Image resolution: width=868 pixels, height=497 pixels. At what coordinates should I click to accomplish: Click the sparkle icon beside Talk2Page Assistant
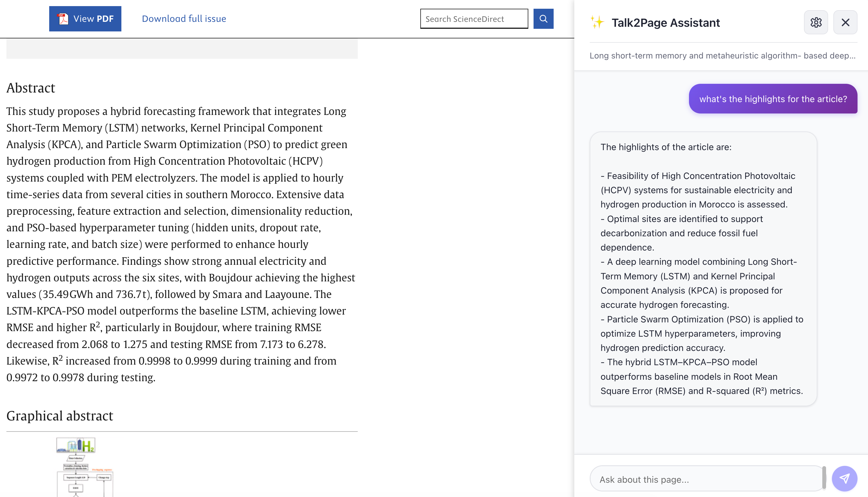(x=597, y=22)
